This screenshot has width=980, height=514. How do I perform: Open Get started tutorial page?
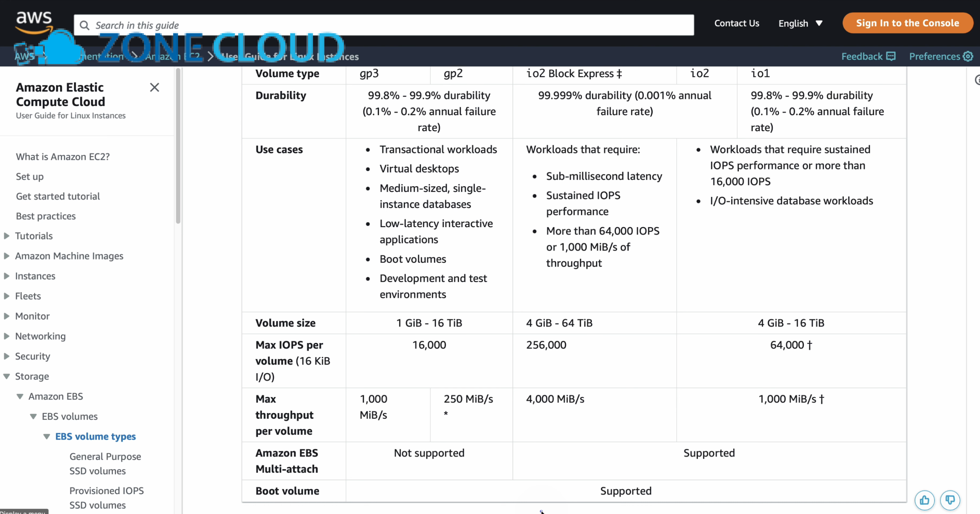pyautogui.click(x=58, y=197)
